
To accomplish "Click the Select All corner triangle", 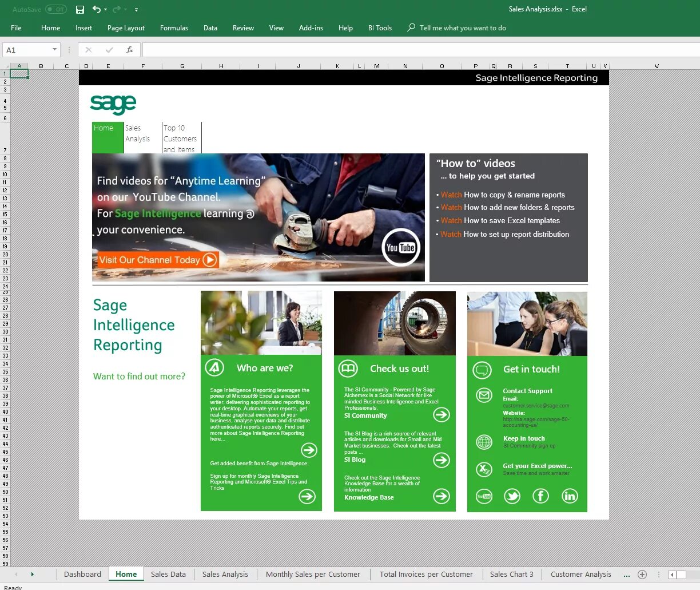I will pos(5,66).
